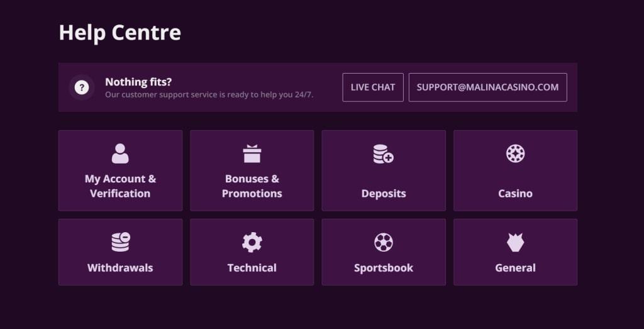Click the gift box Bonuses icon

click(252, 153)
